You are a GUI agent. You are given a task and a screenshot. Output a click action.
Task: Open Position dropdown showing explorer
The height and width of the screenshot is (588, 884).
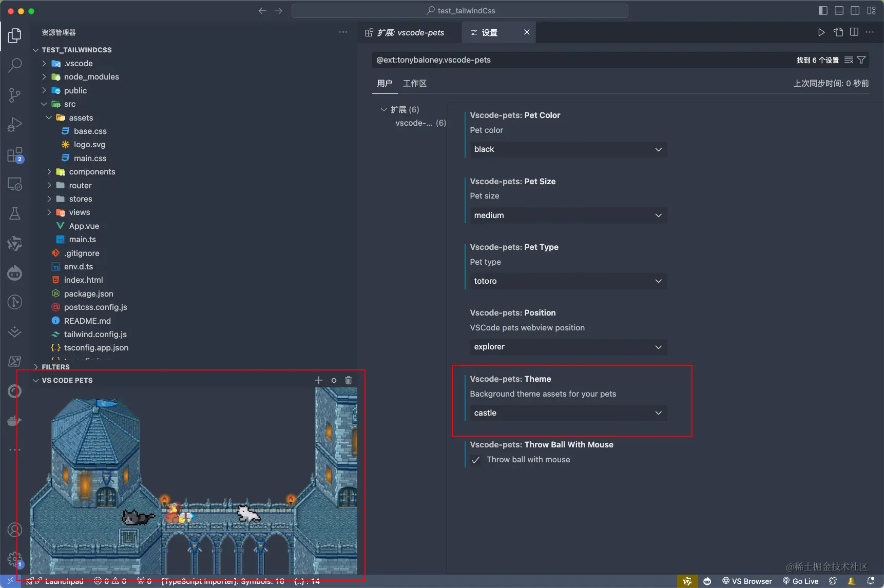coord(568,347)
